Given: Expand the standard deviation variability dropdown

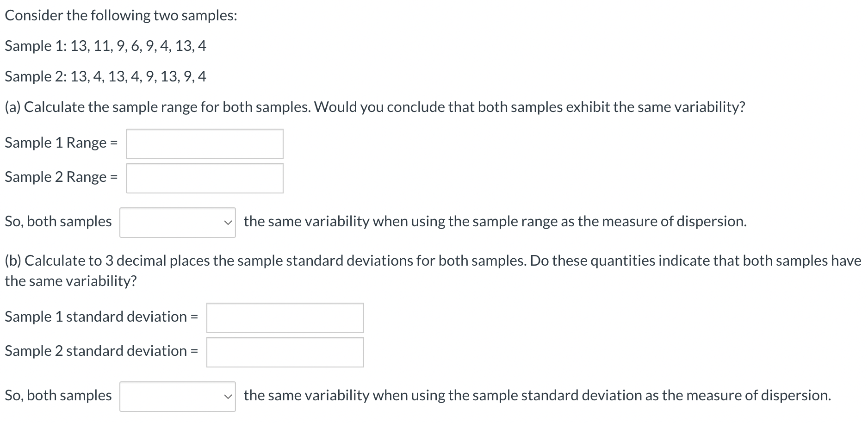Looking at the screenshot, I should click(178, 397).
